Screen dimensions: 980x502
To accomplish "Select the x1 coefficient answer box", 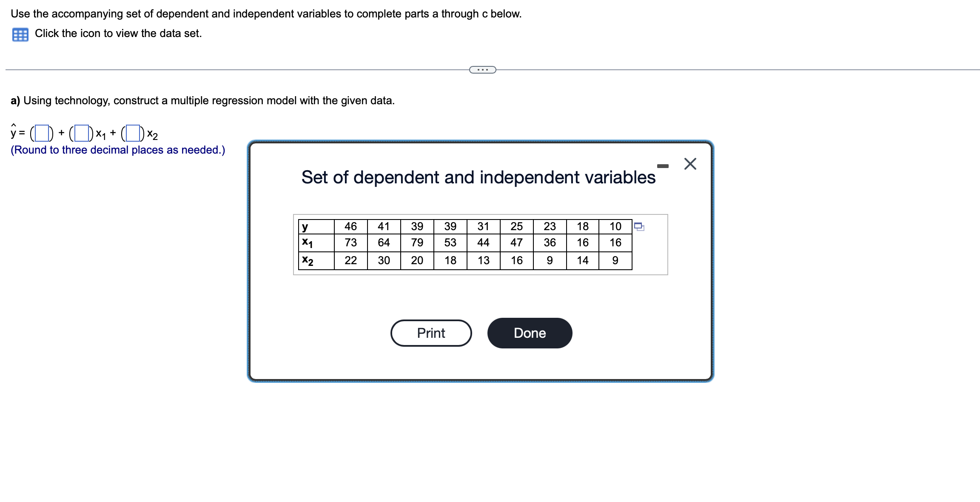I will 82,132.
